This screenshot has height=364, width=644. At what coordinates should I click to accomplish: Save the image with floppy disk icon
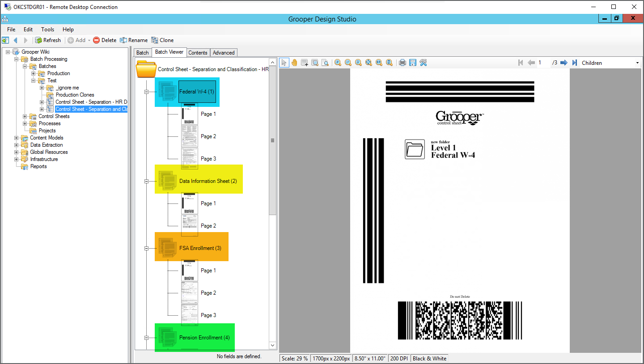[x=413, y=63]
